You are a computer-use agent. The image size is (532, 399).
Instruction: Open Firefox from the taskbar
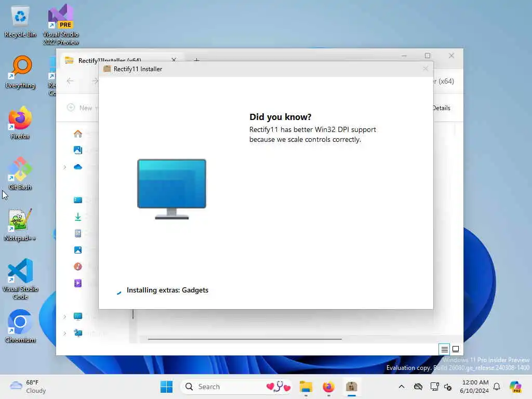tap(328, 387)
